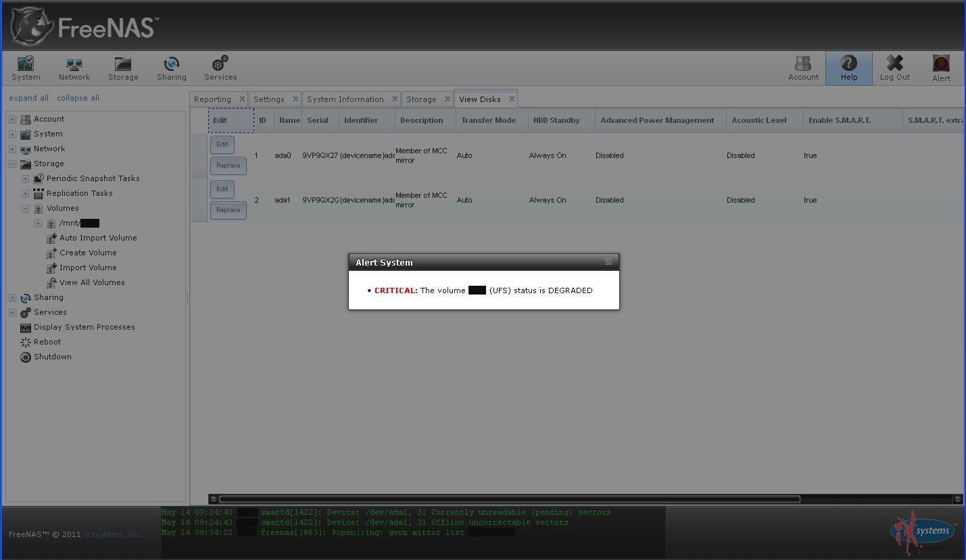Click the scrollbar left arrow
Image resolution: width=966 pixels, height=560 pixels.
pyautogui.click(x=213, y=499)
